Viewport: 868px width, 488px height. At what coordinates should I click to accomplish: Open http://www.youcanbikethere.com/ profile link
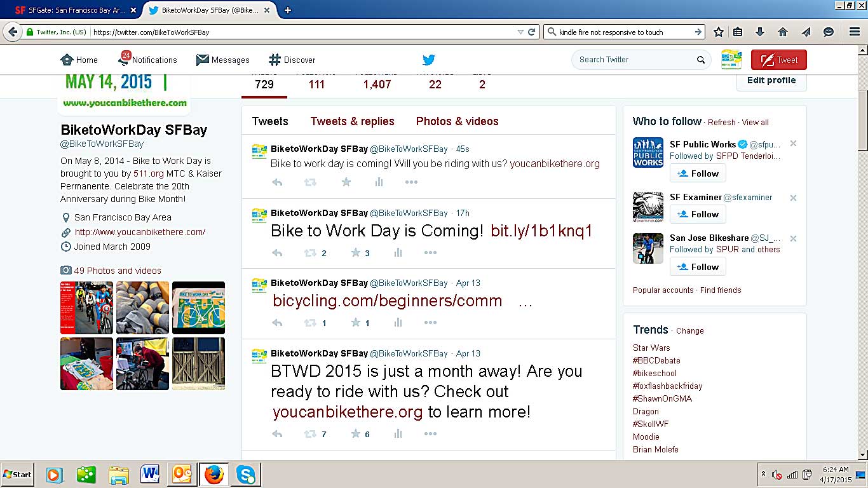(140, 232)
